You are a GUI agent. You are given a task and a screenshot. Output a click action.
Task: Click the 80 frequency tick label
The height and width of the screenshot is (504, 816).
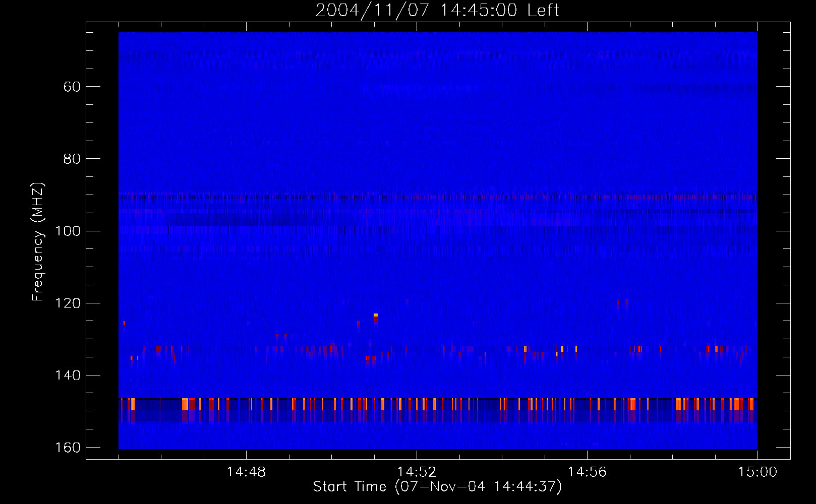[x=72, y=159]
